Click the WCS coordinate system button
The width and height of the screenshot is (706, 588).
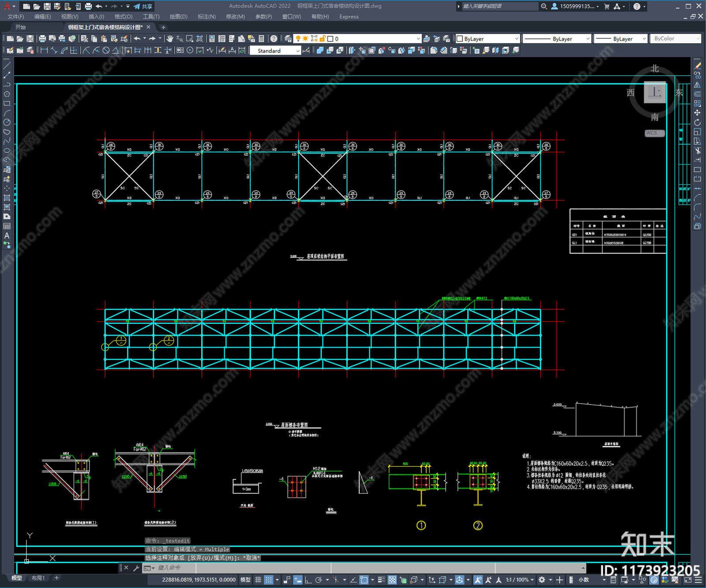654,133
